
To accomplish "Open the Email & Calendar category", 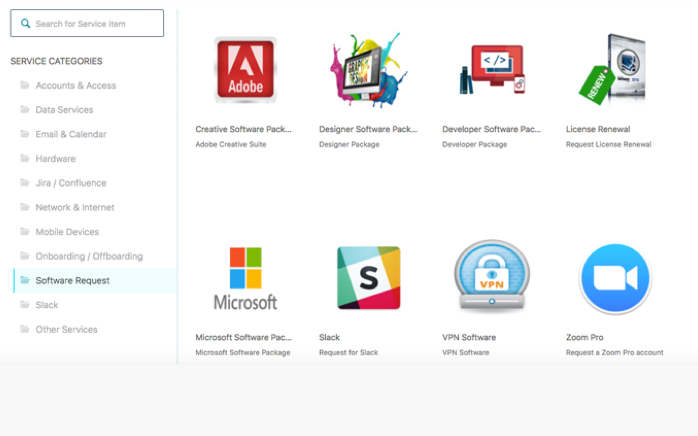I will pyautogui.click(x=71, y=134).
